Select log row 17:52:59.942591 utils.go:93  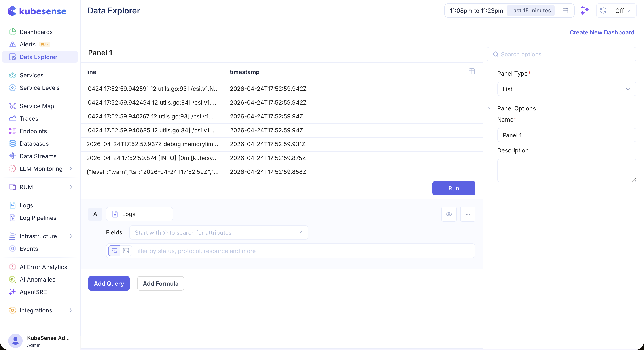(282, 89)
